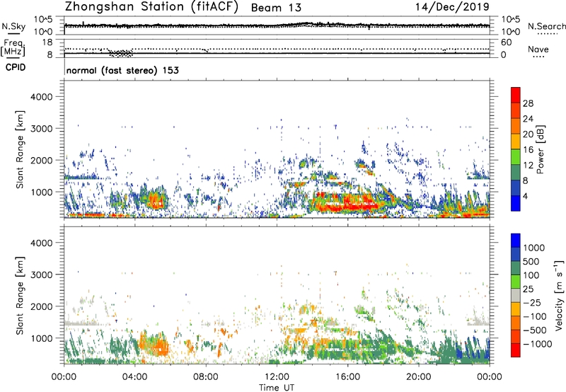The width and height of the screenshot is (566, 392).
Task: Click the '-1000' tick on Velocity colorbar
Action: 537,344
